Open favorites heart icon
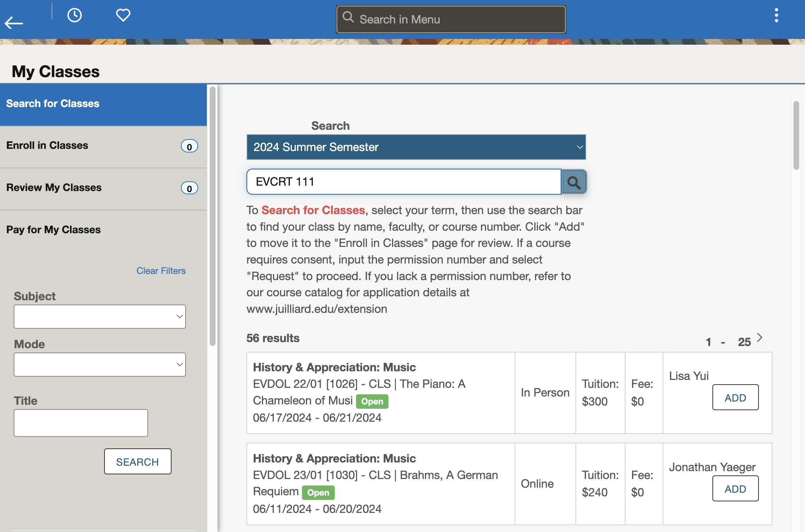The height and width of the screenshot is (532, 805). coord(123,15)
